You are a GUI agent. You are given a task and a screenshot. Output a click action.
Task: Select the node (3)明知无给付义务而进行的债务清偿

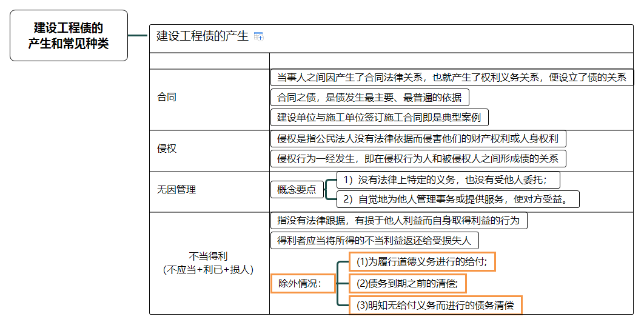click(x=435, y=305)
